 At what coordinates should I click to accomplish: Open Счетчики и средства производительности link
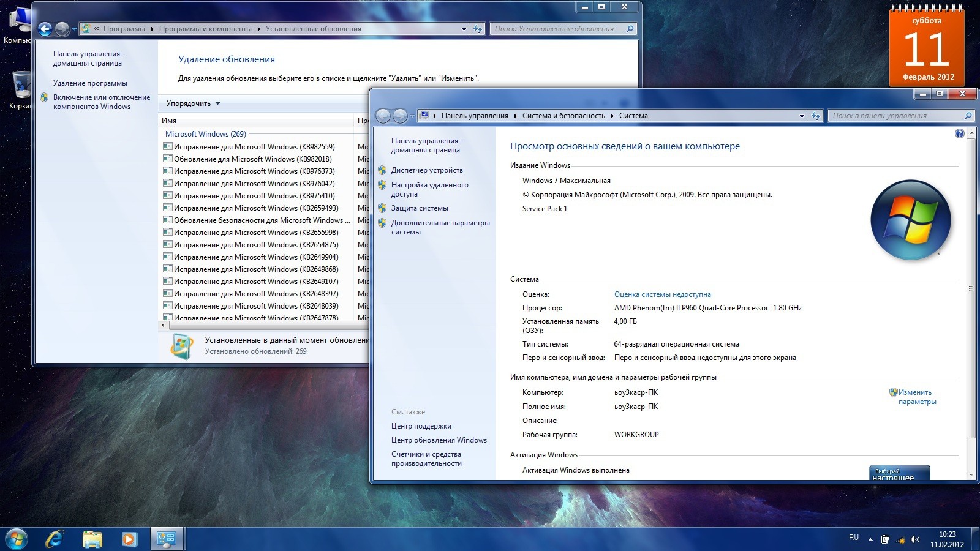coord(426,459)
